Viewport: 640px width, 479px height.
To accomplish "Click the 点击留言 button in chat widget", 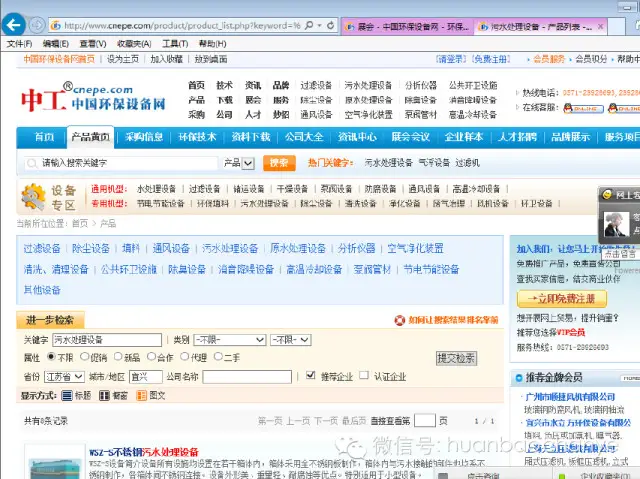I will point(620,255).
